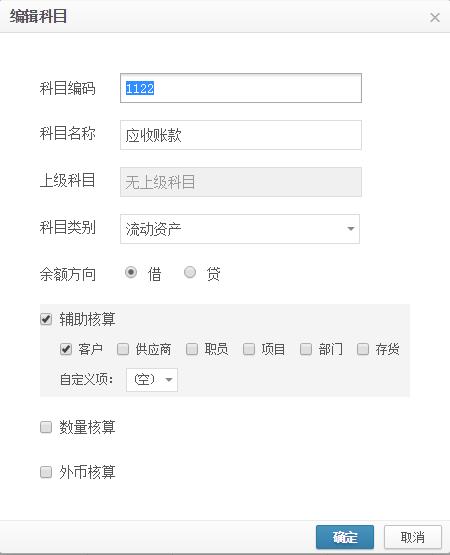The image size is (450, 555).
Task: Enable the 职员 checkbox
Action: click(192, 349)
